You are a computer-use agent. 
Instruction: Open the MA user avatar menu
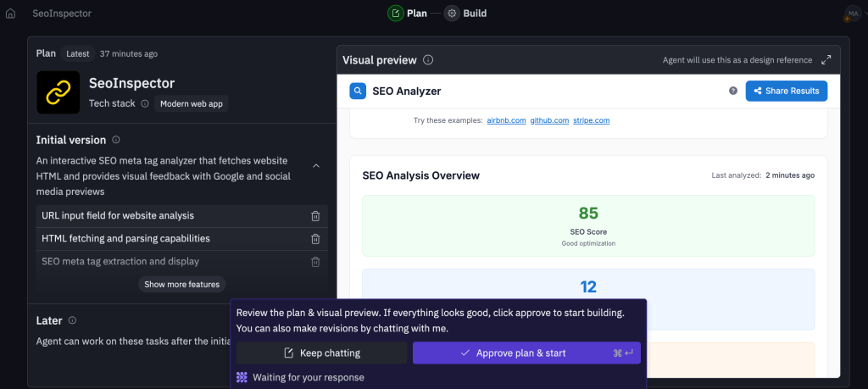pyautogui.click(x=852, y=14)
